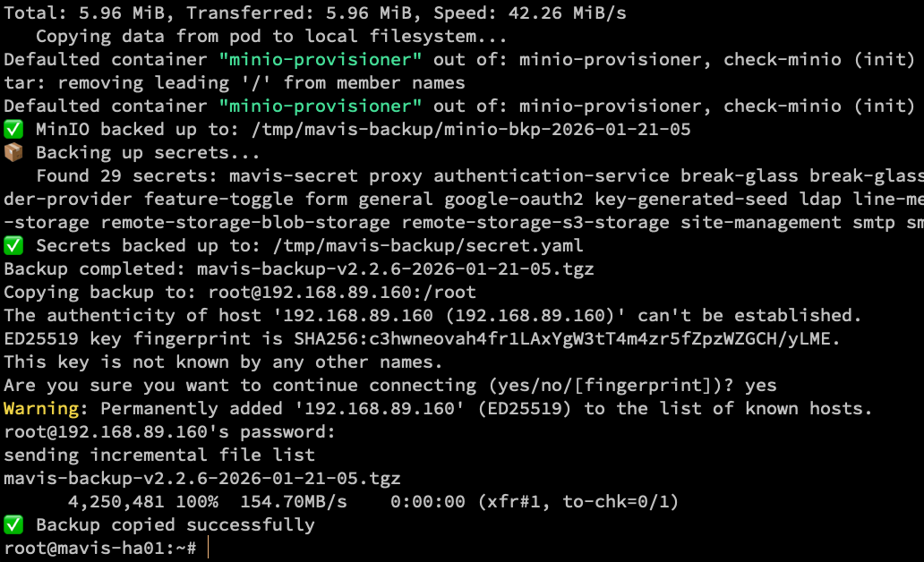924x562 pixels.
Task: Click the tar: removing leading '/' message
Action: (x=235, y=83)
